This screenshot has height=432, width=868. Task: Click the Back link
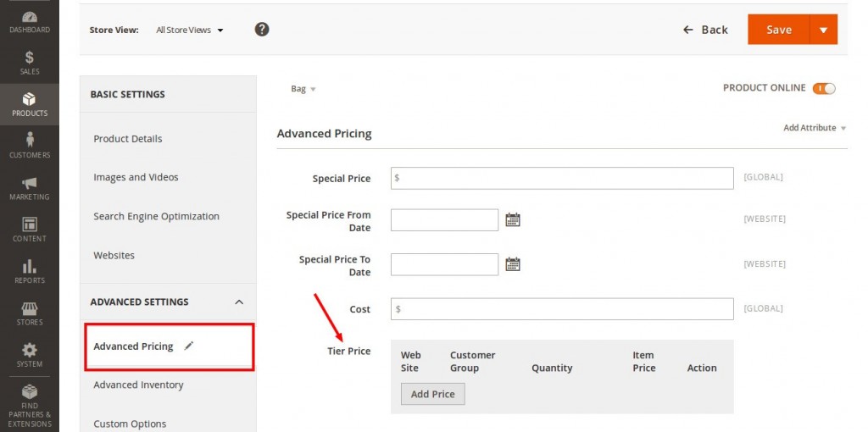[x=705, y=30]
